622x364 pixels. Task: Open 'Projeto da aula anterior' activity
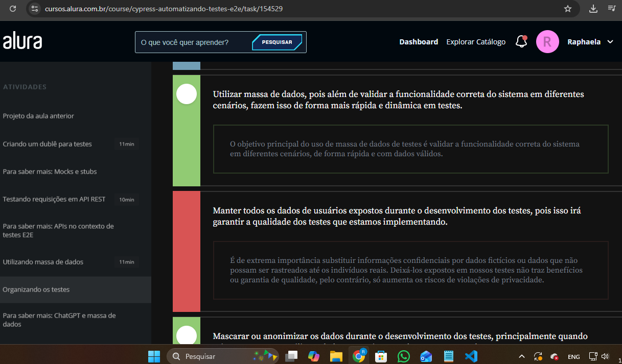pyautogui.click(x=38, y=116)
